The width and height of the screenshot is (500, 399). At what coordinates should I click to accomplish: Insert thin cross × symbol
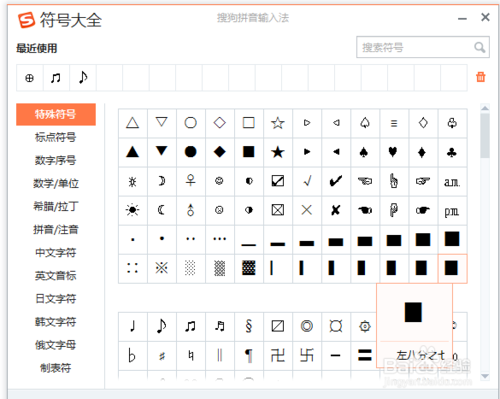coord(307,210)
